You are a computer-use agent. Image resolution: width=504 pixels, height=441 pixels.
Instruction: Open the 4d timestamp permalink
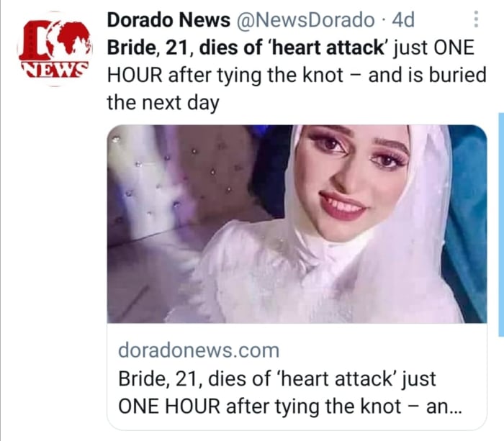point(403,20)
